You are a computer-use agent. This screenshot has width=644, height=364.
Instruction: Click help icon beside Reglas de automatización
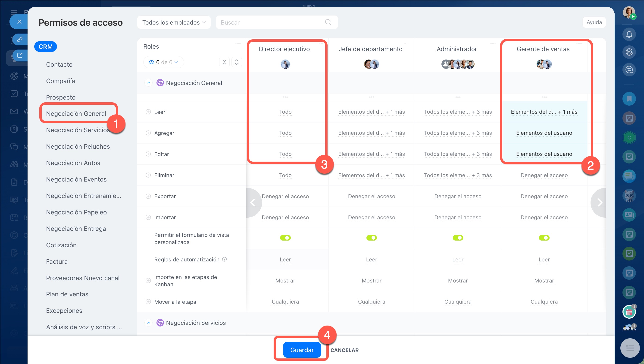tap(225, 259)
